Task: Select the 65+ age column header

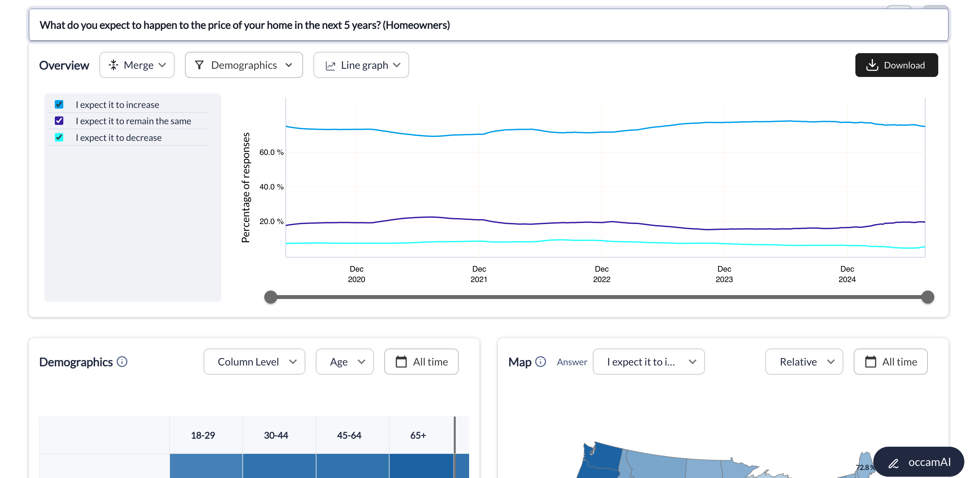Action: 418,435
